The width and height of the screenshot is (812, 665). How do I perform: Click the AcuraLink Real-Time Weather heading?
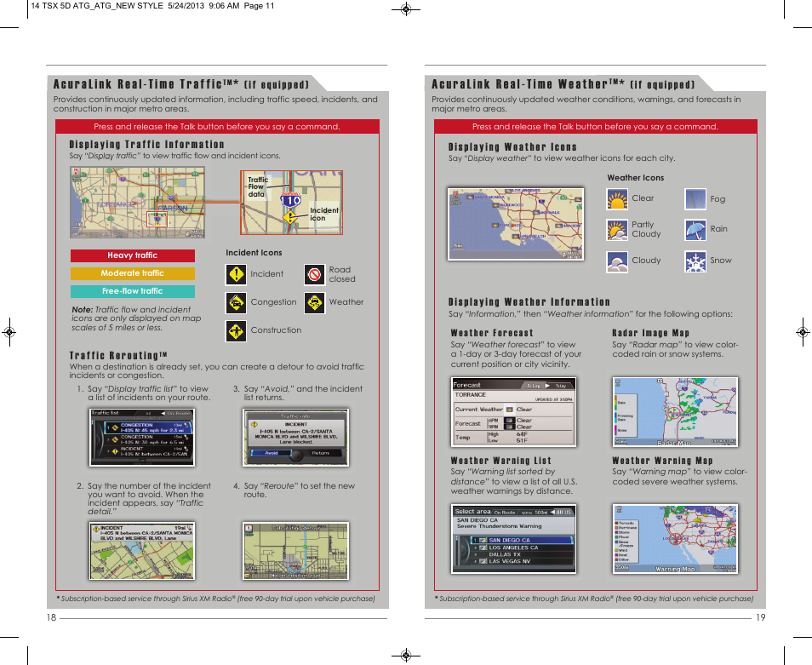pos(563,84)
